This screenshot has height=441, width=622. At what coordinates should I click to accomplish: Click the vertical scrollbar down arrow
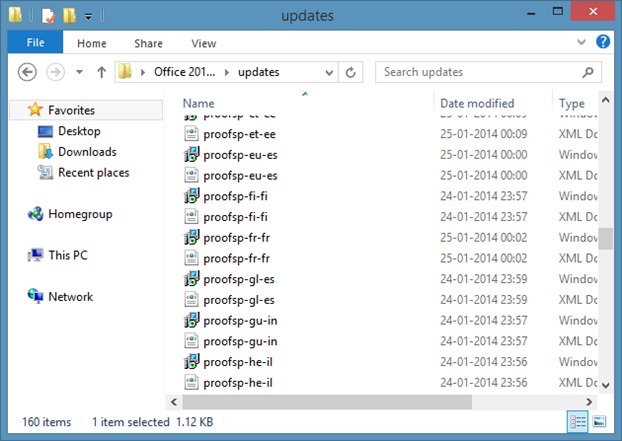pyautogui.click(x=605, y=385)
